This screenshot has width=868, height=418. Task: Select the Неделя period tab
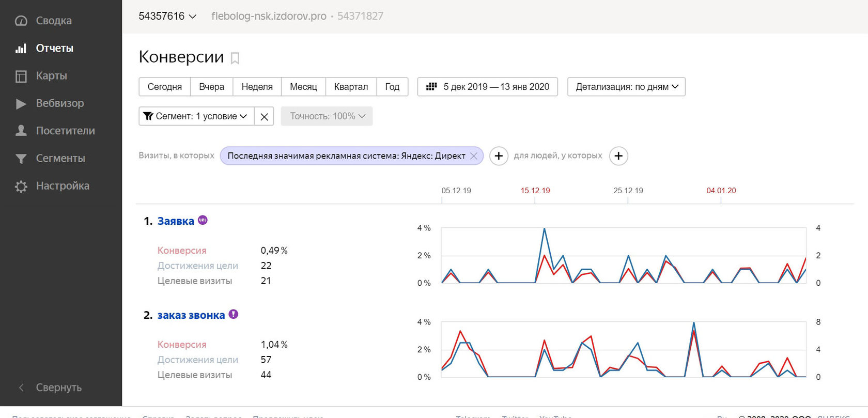pos(257,87)
